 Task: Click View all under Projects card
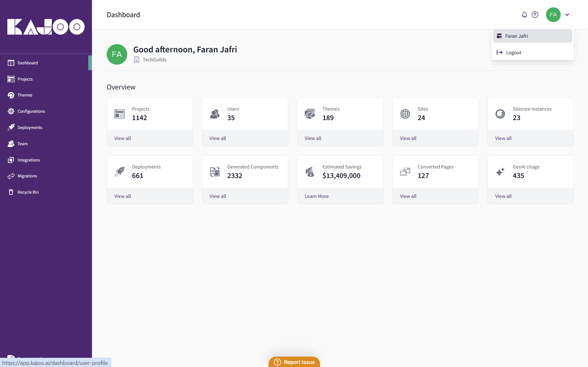point(122,138)
